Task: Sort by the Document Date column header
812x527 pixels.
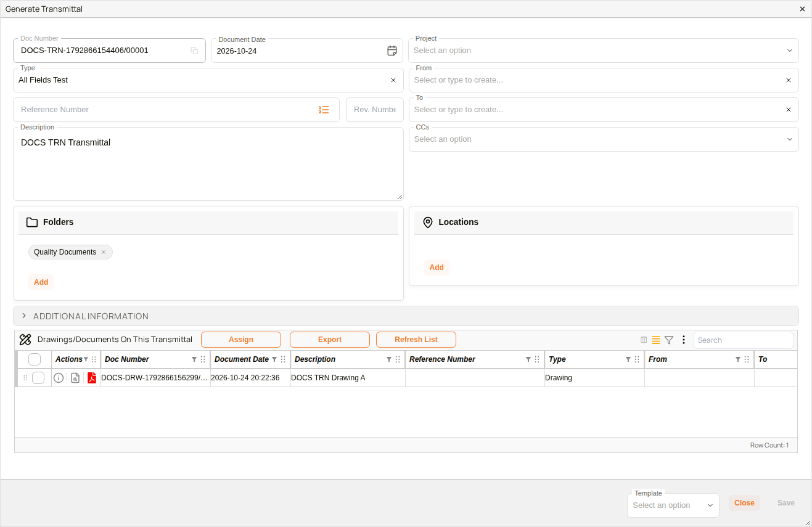Action: point(242,359)
